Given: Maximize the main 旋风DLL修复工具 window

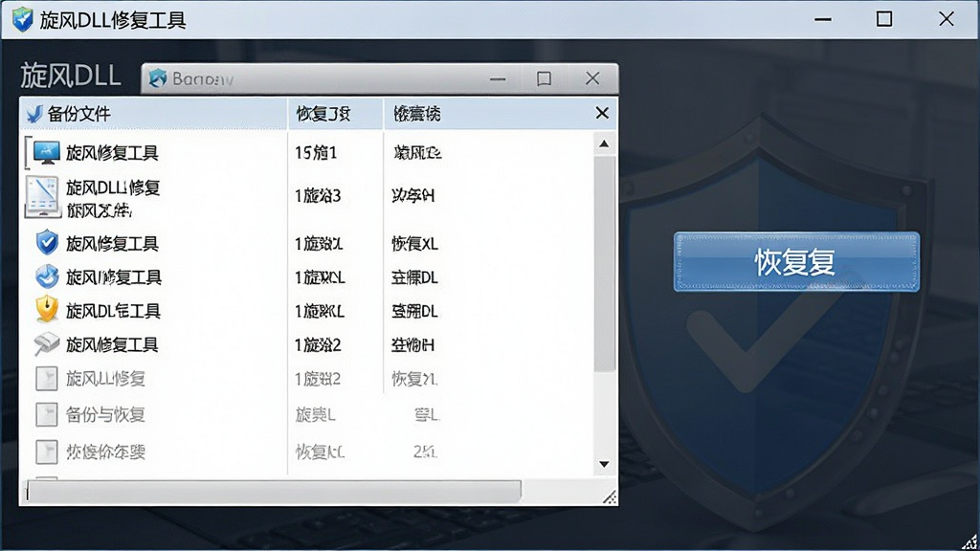Looking at the screenshot, I should point(884,19).
